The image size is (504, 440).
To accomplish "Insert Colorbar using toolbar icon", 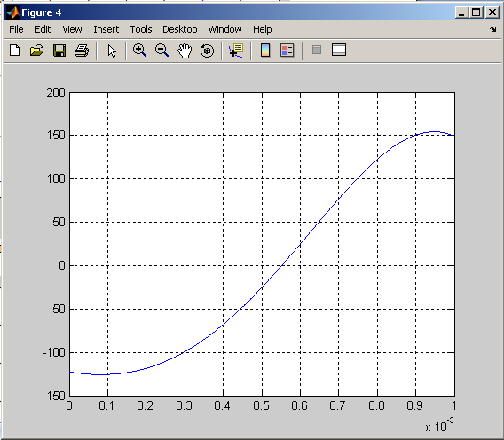I will point(265,51).
